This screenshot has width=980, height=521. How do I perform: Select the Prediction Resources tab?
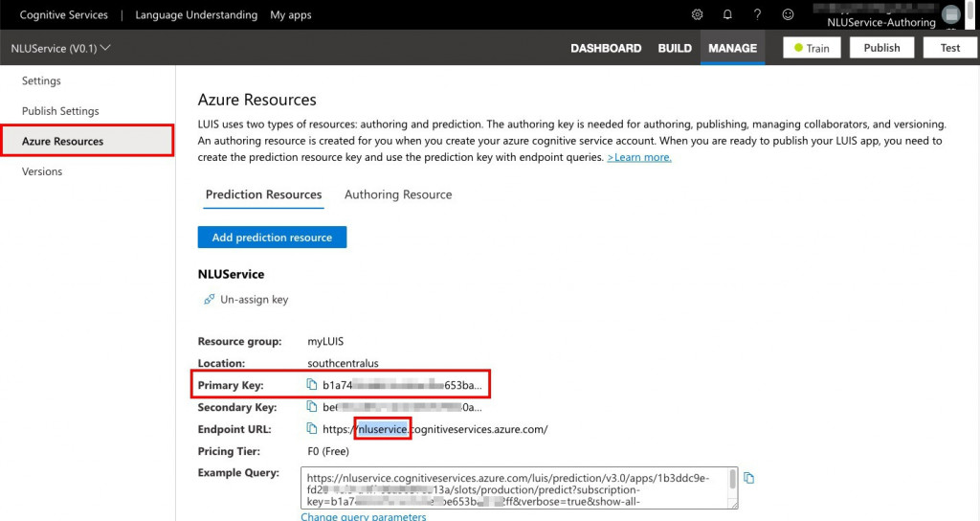[x=264, y=194]
